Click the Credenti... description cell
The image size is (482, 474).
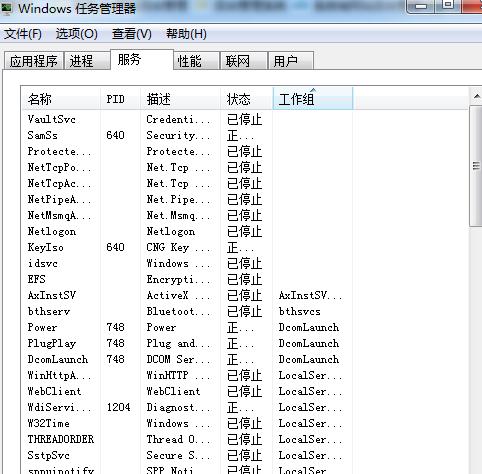pyautogui.click(x=179, y=119)
